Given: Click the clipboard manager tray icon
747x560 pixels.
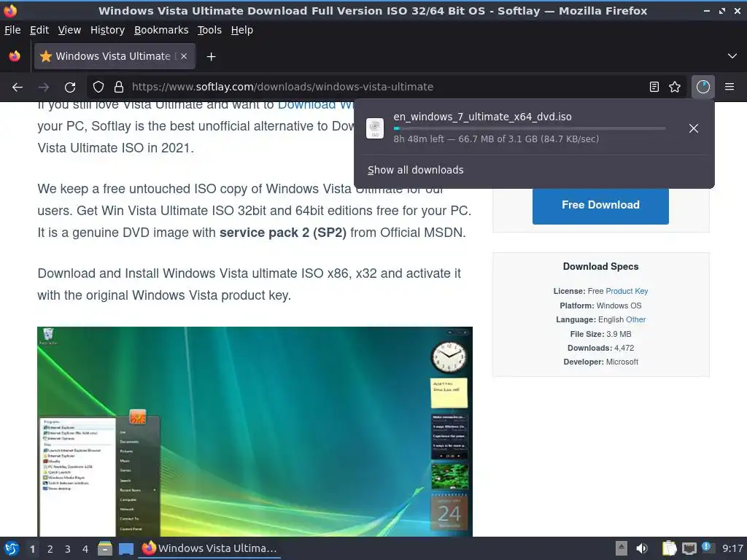Looking at the screenshot, I should (x=670, y=548).
